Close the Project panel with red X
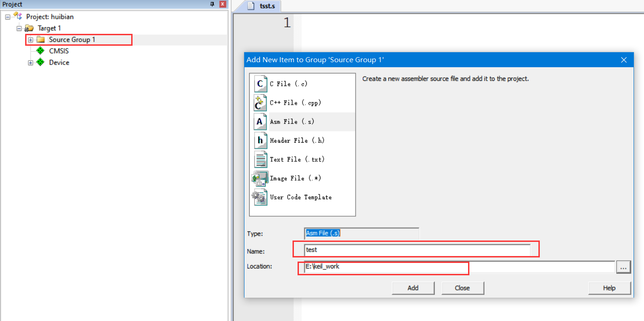The height and width of the screenshot is (321, 644). click(x=223, y=4)
